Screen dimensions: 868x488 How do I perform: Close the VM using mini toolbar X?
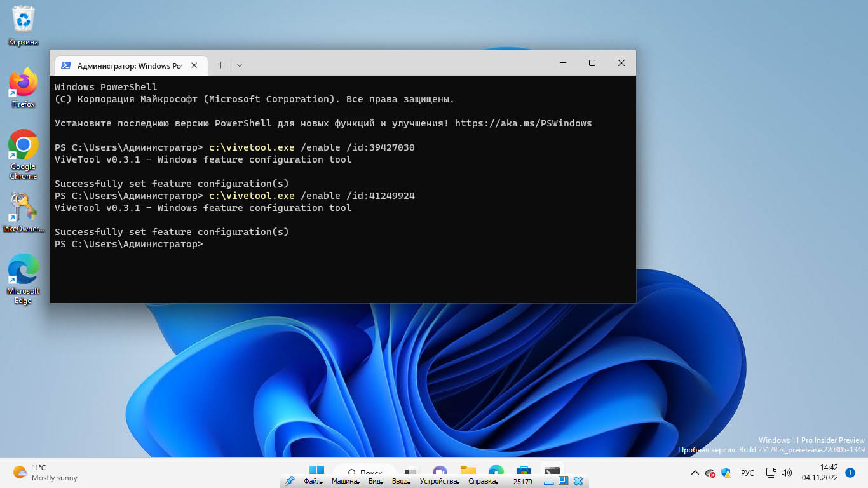(x=578, y=482)
